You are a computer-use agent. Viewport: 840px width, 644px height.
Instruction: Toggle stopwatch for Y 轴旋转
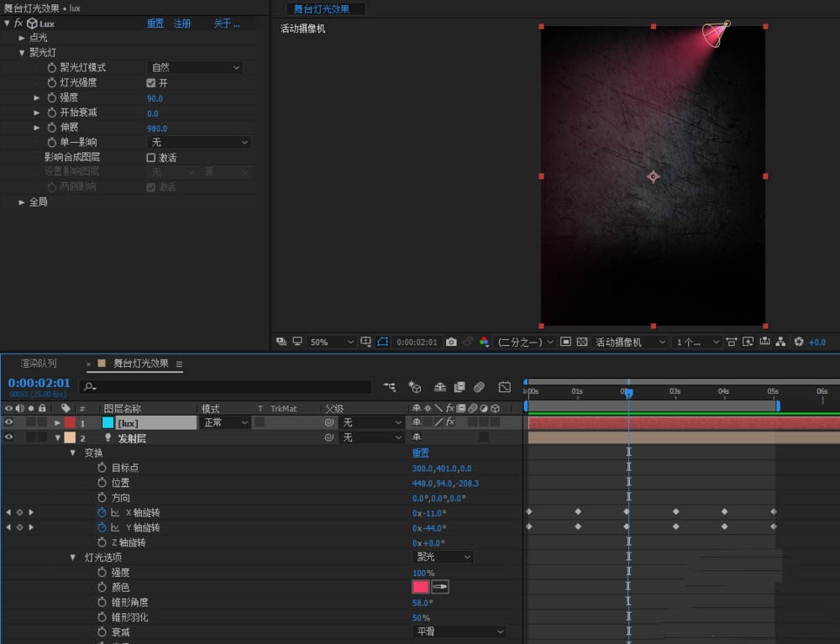[102, 527]
